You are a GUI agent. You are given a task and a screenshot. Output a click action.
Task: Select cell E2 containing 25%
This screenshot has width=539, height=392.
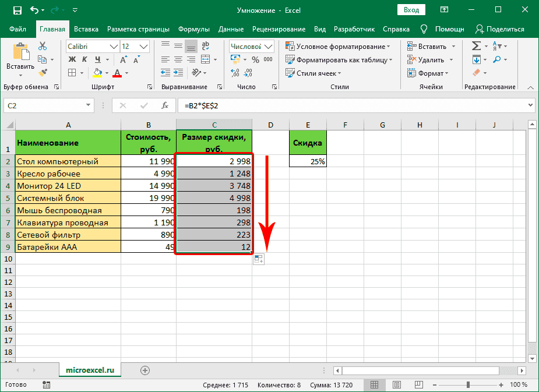pyautogui.click(x=308, y=162)
